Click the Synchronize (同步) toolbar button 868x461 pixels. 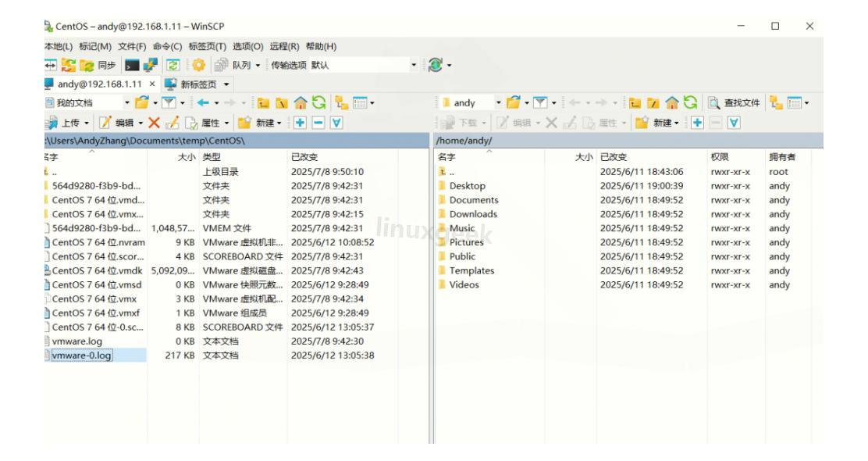(98, 66)
